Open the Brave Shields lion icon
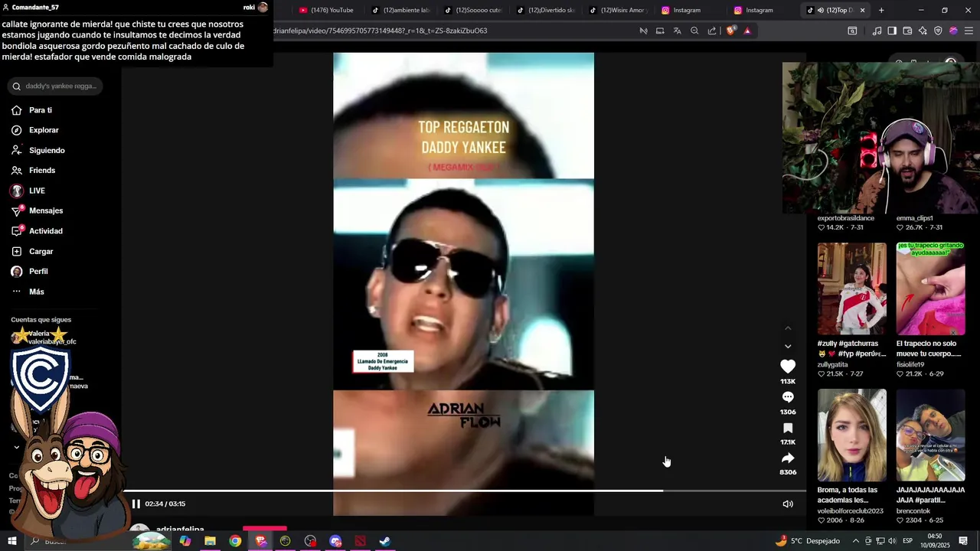The image size is (980, 551). point(731,31)
